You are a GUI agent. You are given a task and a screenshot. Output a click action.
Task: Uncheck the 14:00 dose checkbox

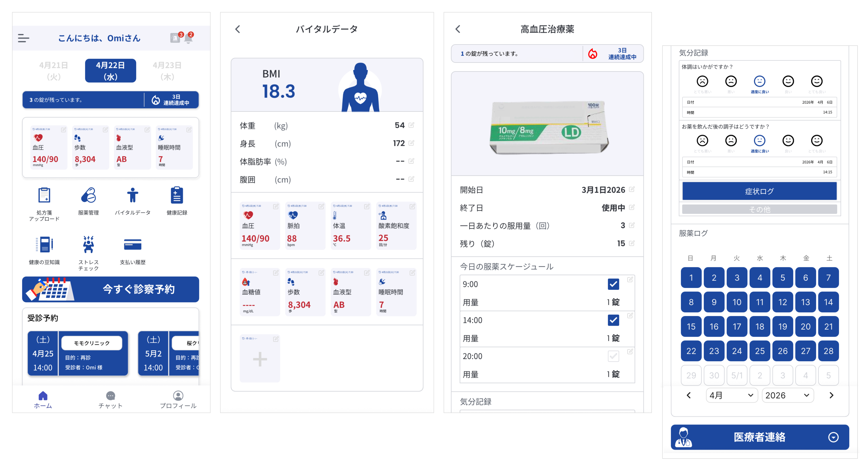coord(613,320)
